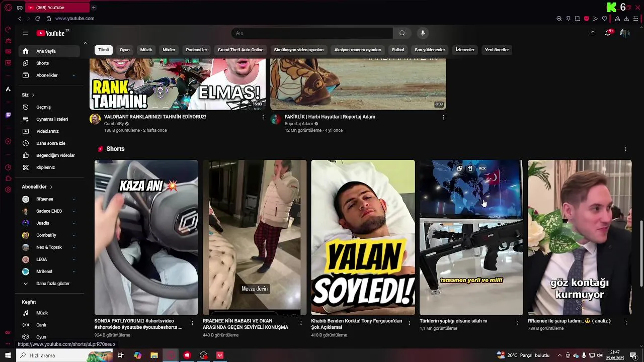Open File Explorer from the taskbar
Viewport: 644px width, 362px height.
154,355
